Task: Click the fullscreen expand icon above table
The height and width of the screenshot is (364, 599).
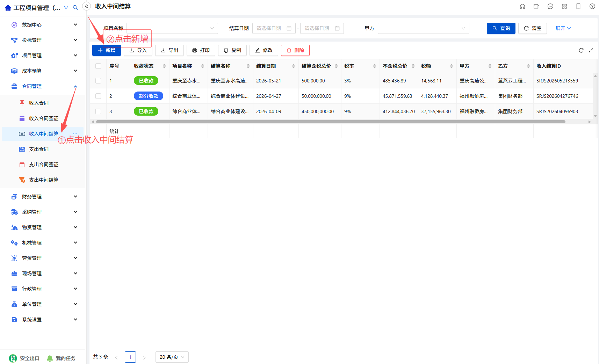Action: (591, 50)
